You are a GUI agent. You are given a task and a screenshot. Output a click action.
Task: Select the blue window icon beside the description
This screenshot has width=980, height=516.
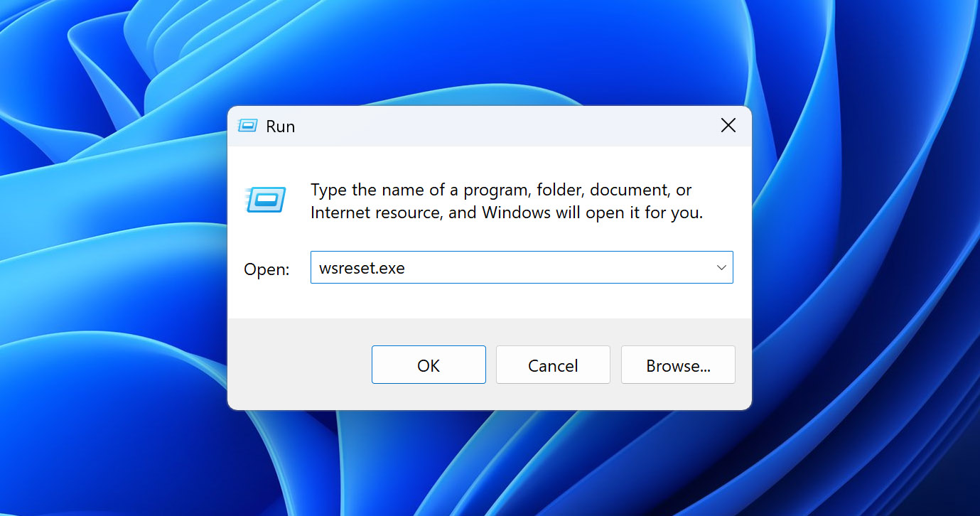[266, 200]
